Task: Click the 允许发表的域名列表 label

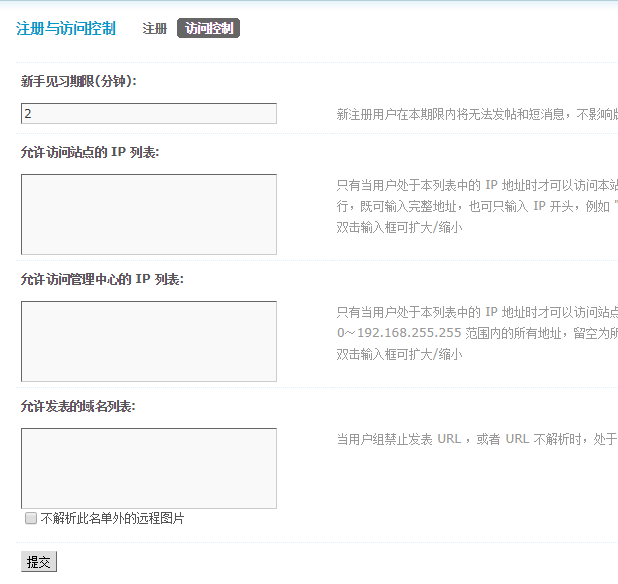Action: (x=78, y=406)
